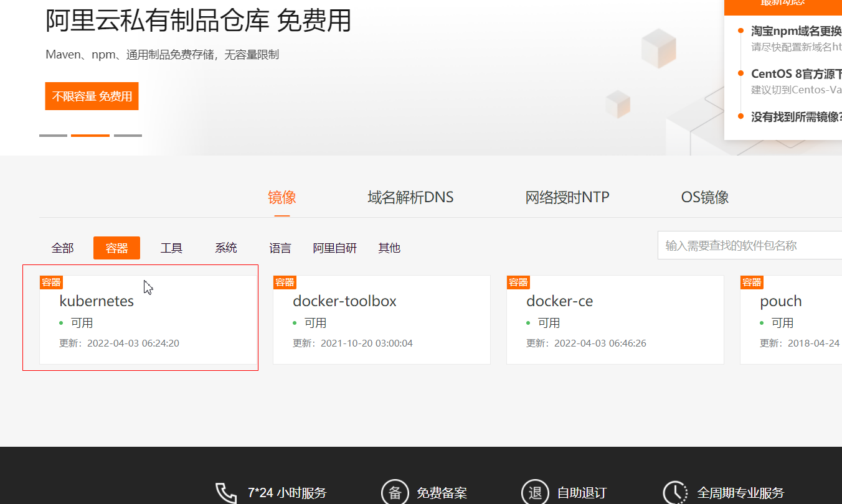Viewport: 842px width, 504px height.
Task: Filter mirrors by 语言 category
Action: pos(280,248)
